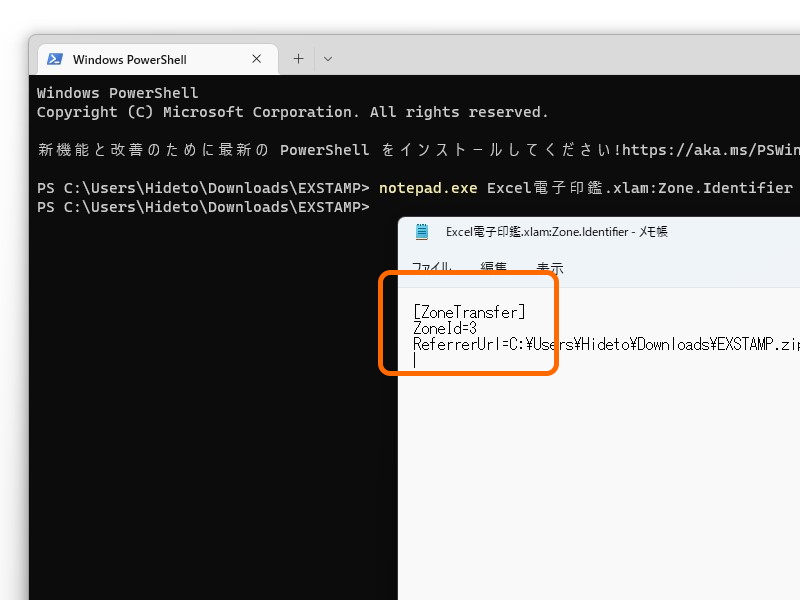800x600 pixels.
Task: Click inside the orange highlighted region
Action: [x=469, y=327]
